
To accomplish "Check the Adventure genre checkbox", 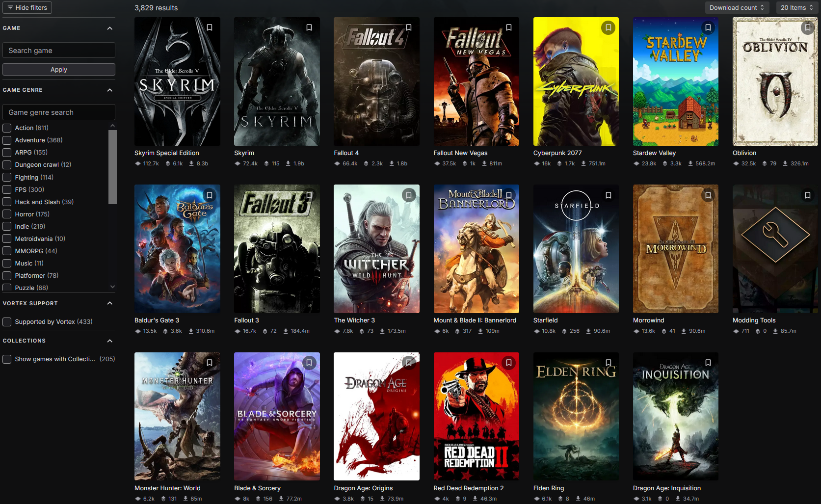I will click(7, 140).
